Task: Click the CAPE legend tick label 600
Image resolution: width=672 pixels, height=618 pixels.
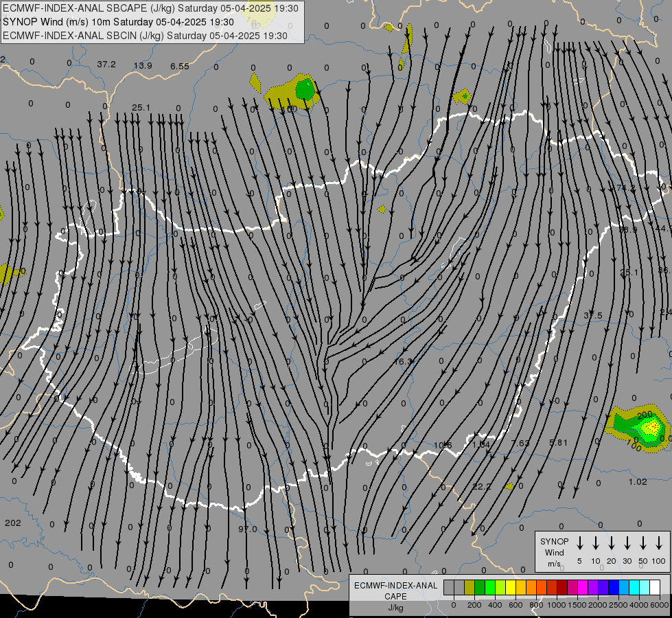Action: point(515,605)
